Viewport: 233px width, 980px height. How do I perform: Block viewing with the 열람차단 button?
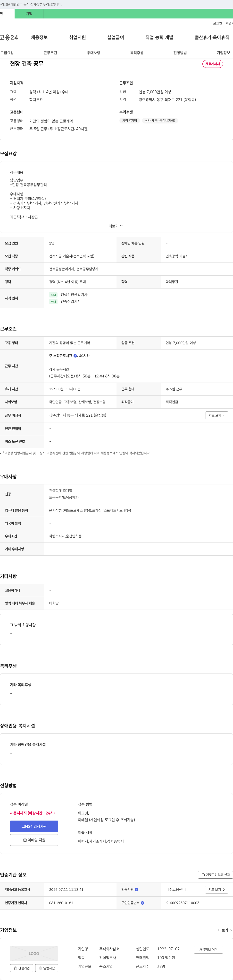click(47, 968)
